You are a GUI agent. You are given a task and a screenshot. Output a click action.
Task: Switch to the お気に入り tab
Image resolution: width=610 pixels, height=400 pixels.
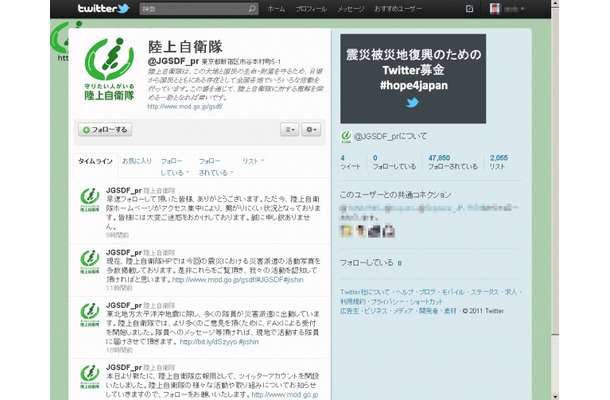[137, 161]
